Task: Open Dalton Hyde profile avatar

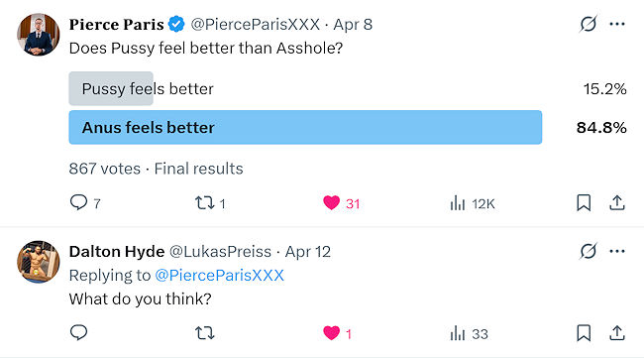Action: [39, 262]
